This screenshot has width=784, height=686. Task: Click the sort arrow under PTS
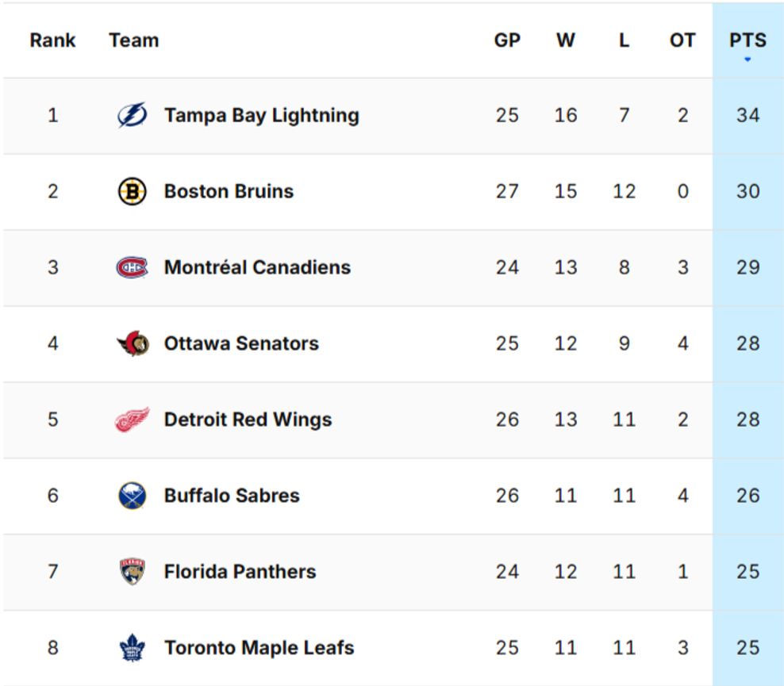749,60
